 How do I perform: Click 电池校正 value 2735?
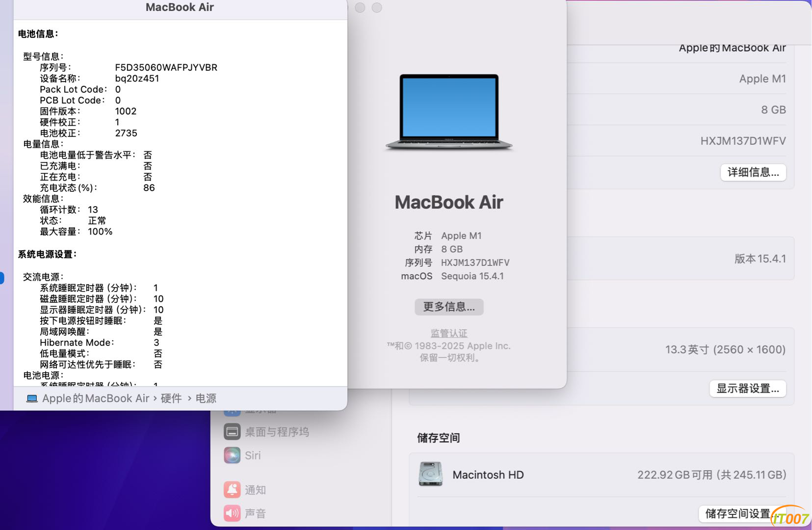pyautogui.click(x=126, y=133)
